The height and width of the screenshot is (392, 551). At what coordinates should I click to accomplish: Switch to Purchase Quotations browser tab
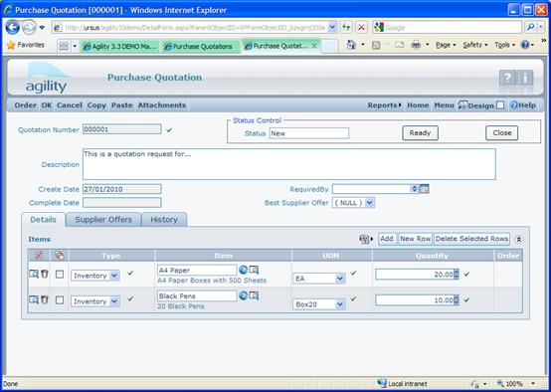pyautogui.click(x=201, y=46)
